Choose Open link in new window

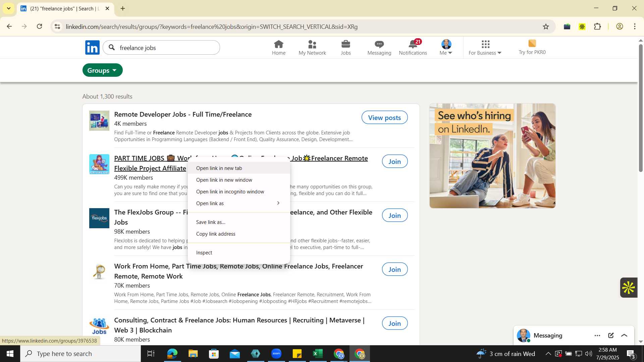coord(239,180)
